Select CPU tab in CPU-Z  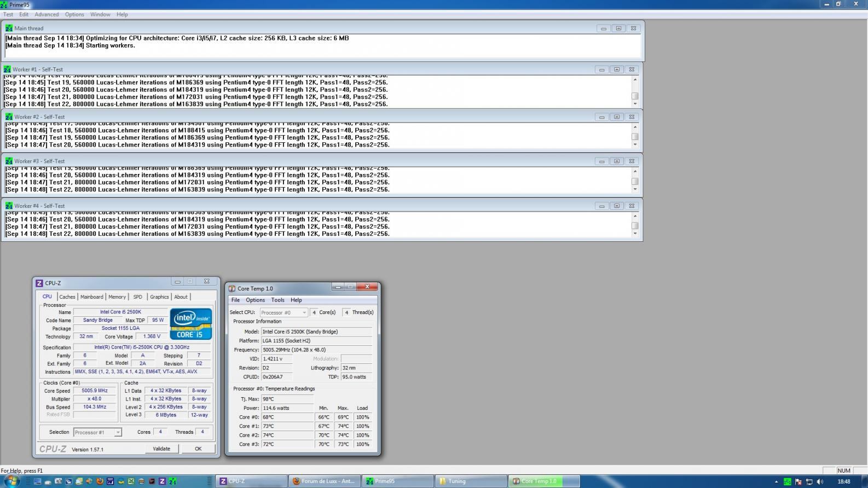[47, 297]
